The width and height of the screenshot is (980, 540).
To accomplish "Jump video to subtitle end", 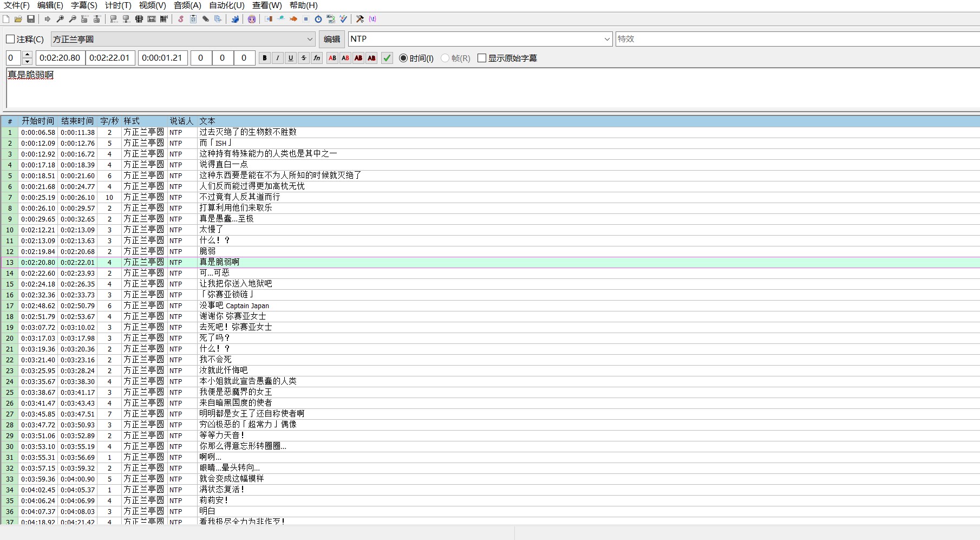I will [97, 19].
